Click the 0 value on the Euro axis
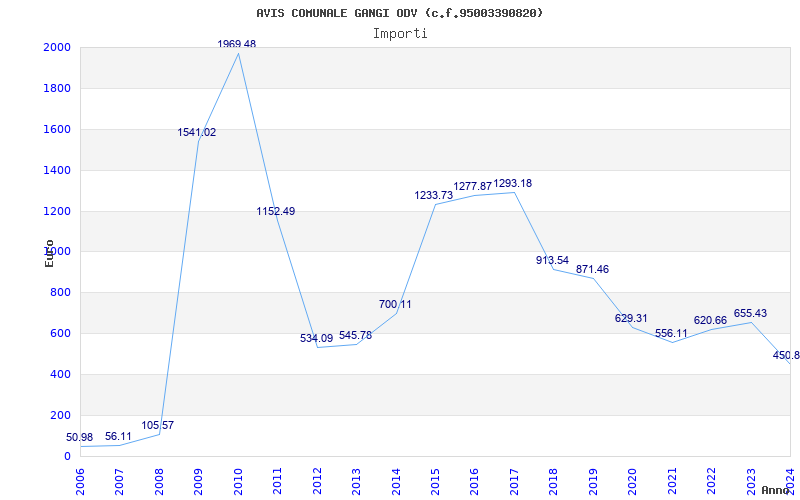Viewport: 800px width, 500px height. [x=67, y=456]
